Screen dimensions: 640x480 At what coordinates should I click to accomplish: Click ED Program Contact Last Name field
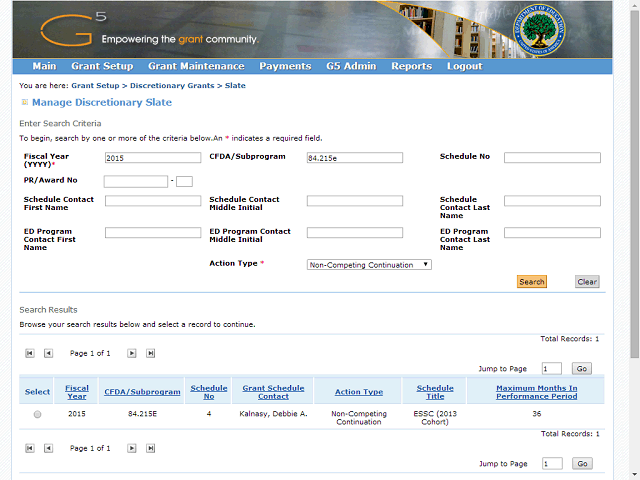pyautogui.click(x=552, y=233)
